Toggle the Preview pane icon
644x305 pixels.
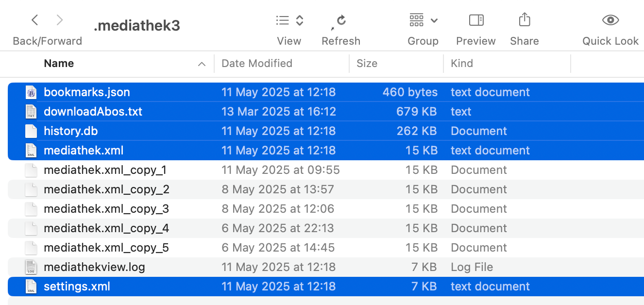(476, 20)
